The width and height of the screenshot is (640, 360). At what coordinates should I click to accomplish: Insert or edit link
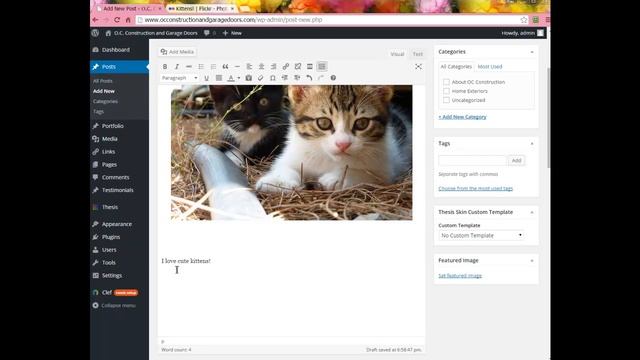pos(286,67)
